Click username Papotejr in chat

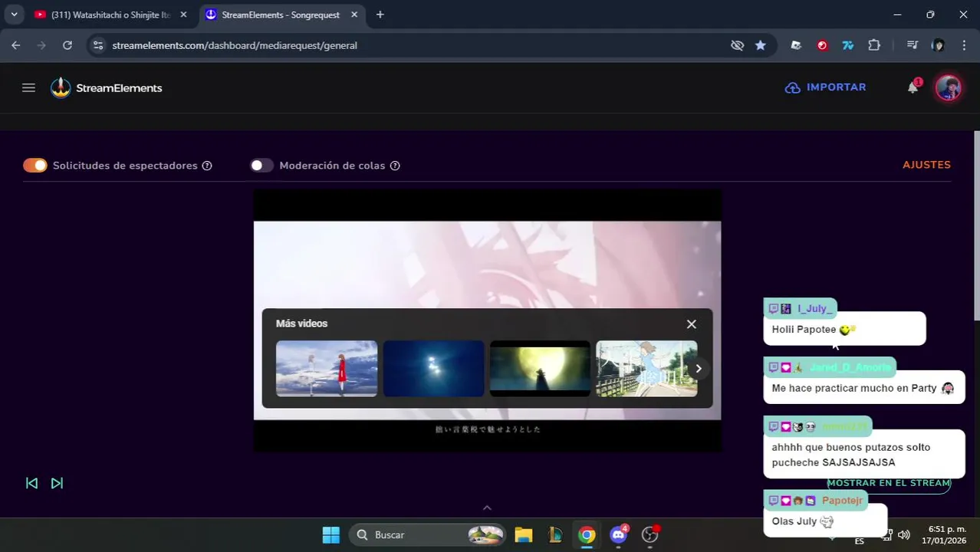(x=842, y=501)
